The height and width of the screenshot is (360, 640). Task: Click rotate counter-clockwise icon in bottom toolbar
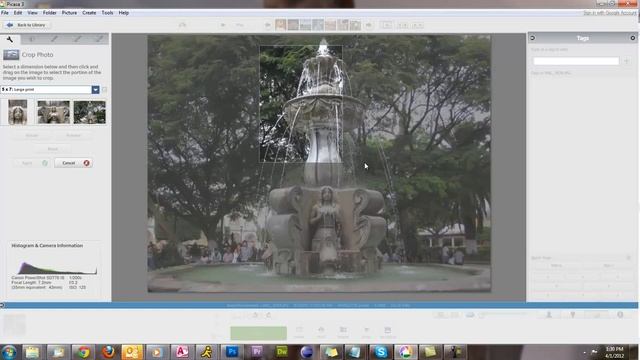coord(256,315)
